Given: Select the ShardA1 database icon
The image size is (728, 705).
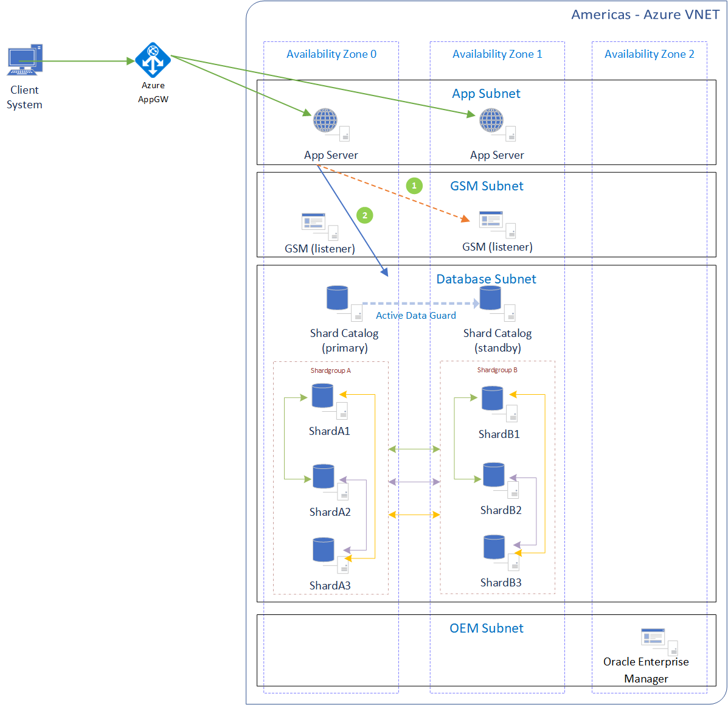Looking at the screenshot, I should pos(322,396).
